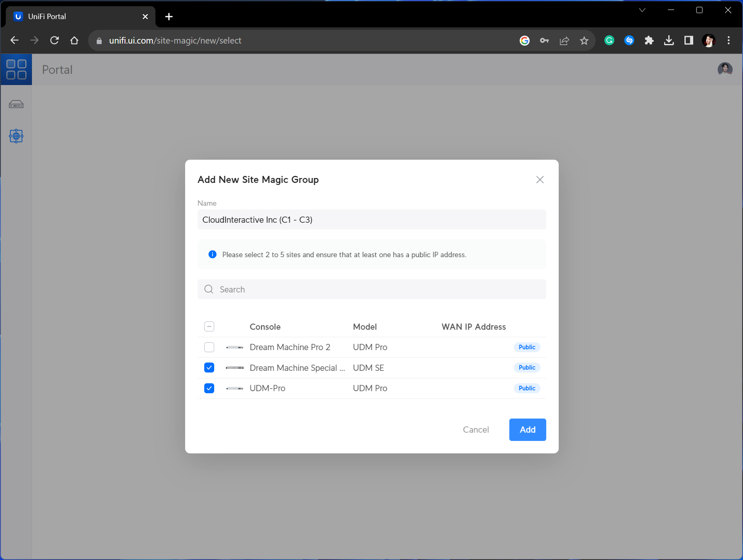Open saved passwords key icon

pyautogui.click(x=544, y=40)
